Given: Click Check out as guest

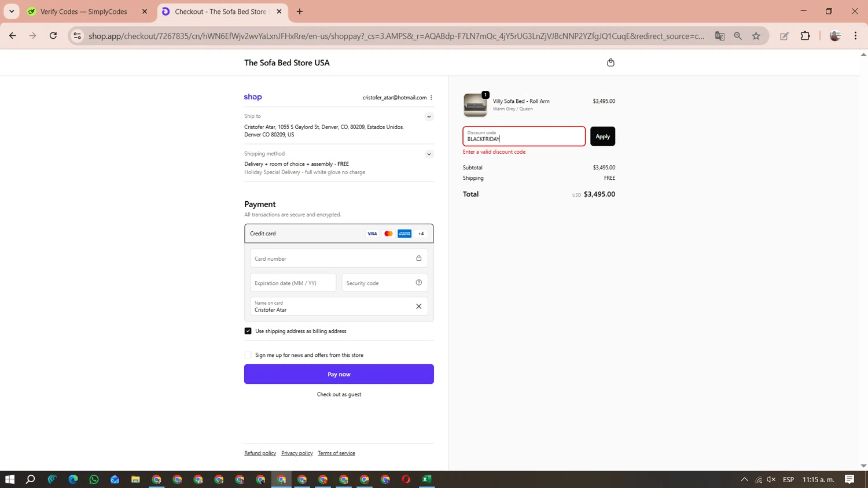Looking at the screenshot, I should click(x=339, y=394).
